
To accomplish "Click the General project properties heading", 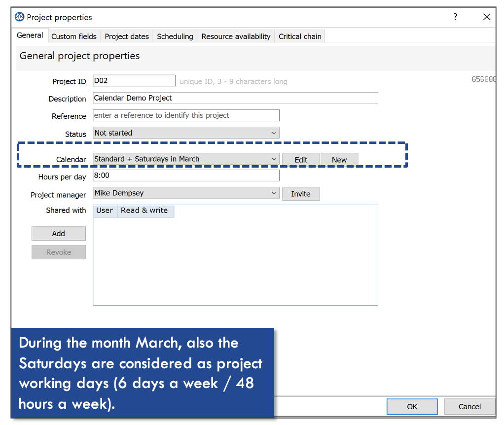I will (x=79, y=56).
